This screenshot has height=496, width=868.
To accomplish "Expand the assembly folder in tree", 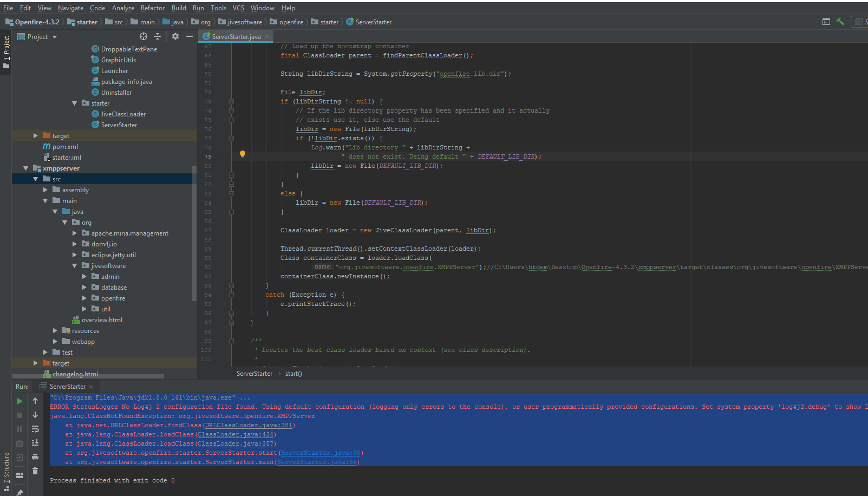I will tap(45, 190).
